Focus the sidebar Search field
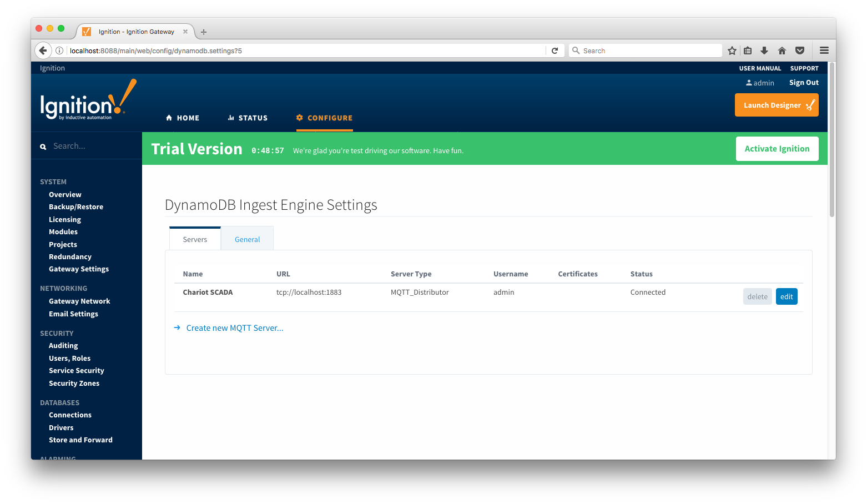Image resolution: width=867 pixels, height=504 pixels. (x=89, y=146)
